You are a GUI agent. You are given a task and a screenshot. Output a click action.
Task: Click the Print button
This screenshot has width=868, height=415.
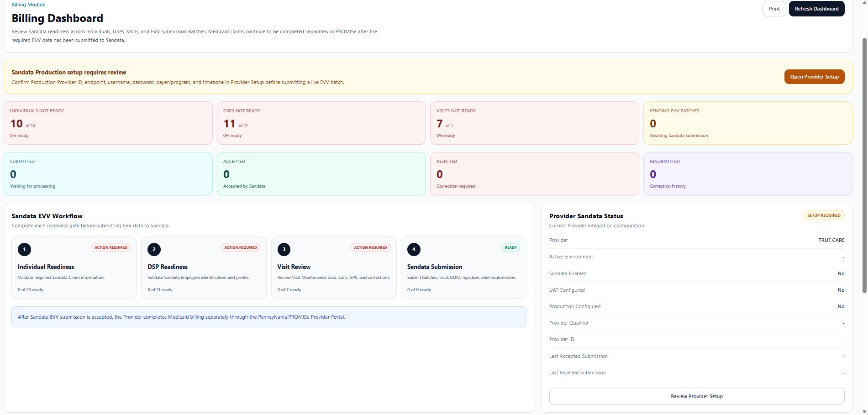click(x=774, y=9)
